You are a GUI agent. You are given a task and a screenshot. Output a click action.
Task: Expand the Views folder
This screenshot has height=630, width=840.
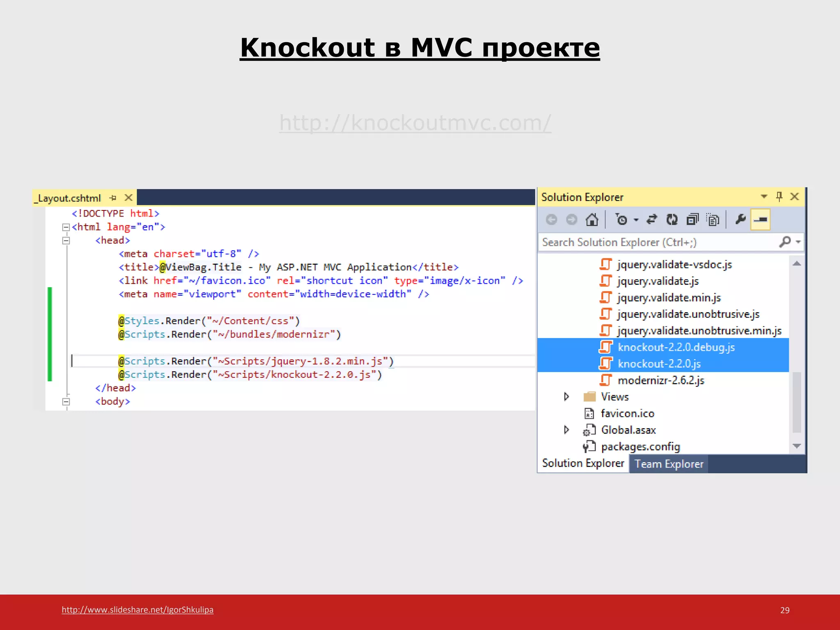click(x=566, y=397)
